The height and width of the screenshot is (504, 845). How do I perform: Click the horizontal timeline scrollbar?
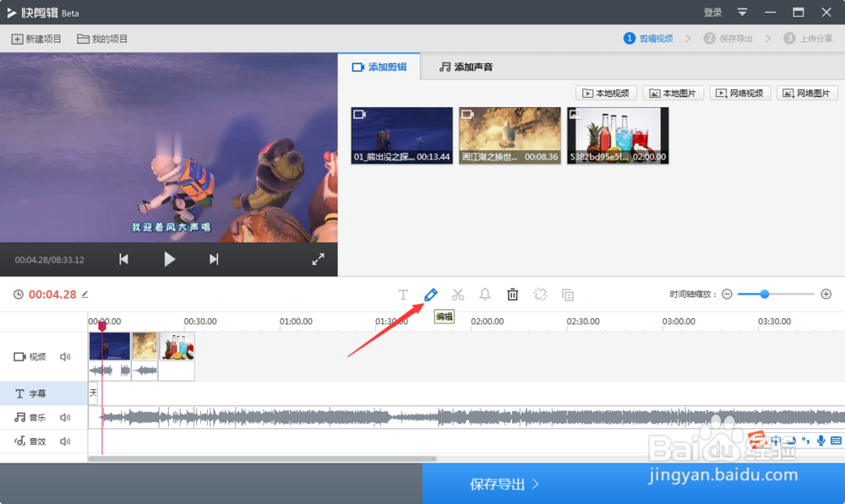coord(263,459)
